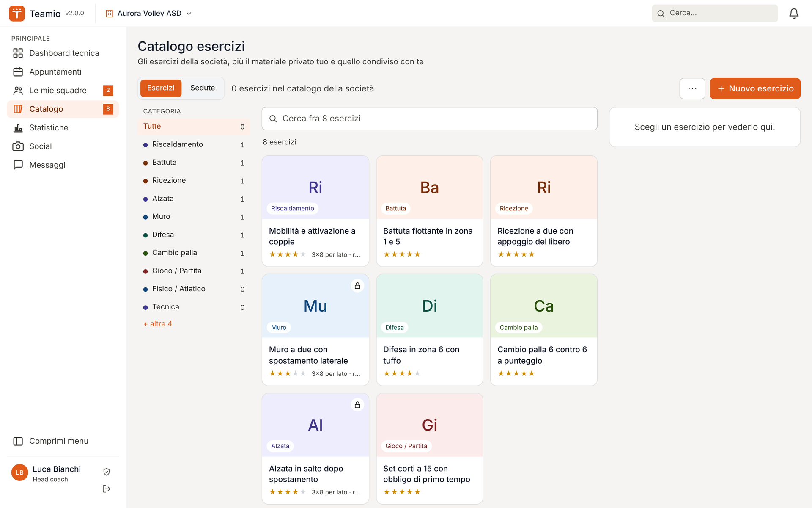812x508 pixels.
Task: Filter by Gioco / Partita category
Action: coord(194,271)
